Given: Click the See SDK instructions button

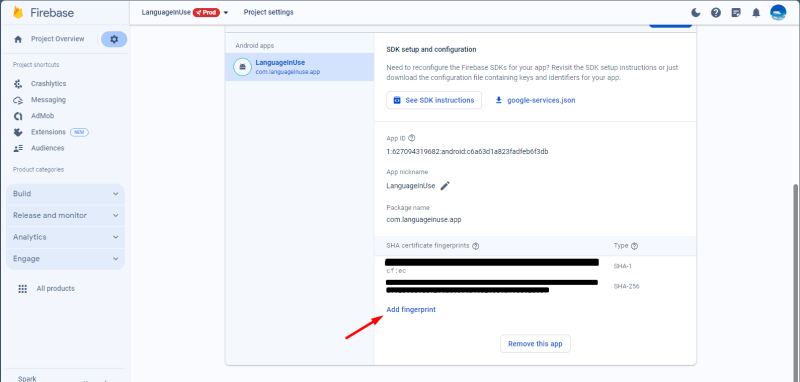Looking at the screenshot, I should [x=434, y=100].
